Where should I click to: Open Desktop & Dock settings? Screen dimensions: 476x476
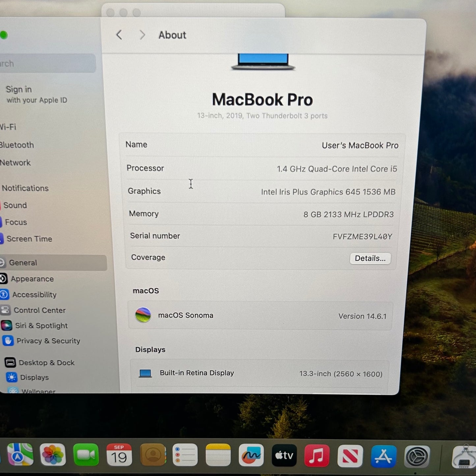pyautogui.click(x=46, y=363)
